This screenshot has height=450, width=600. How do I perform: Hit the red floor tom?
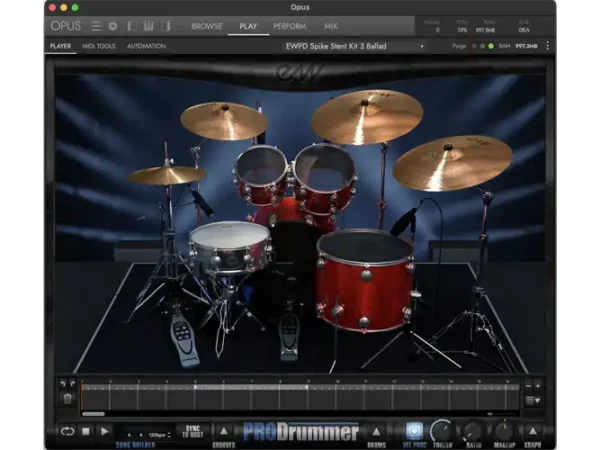[365, 279]
